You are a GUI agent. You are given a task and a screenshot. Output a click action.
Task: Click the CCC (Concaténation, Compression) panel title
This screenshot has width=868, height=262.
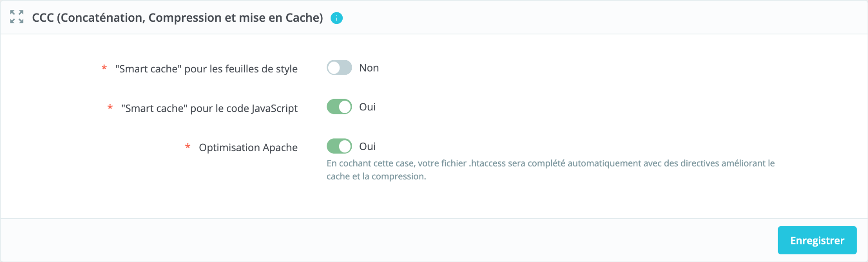(177, 18)
